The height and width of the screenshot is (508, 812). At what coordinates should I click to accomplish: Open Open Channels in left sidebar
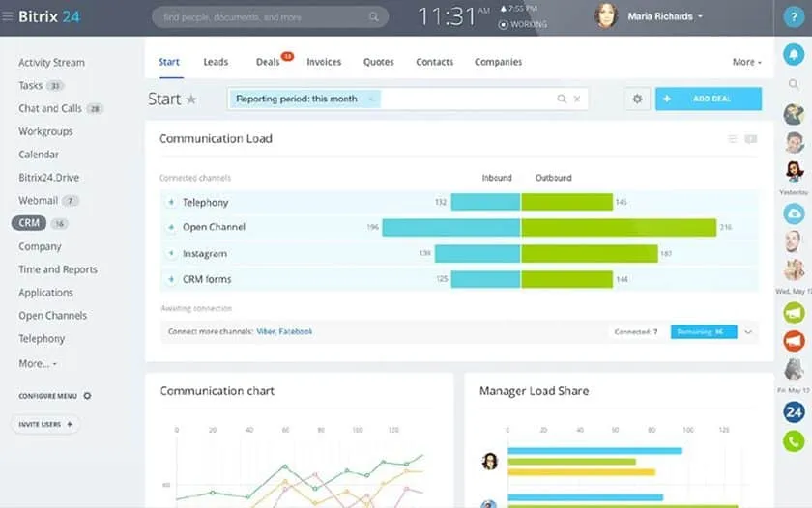53,316
